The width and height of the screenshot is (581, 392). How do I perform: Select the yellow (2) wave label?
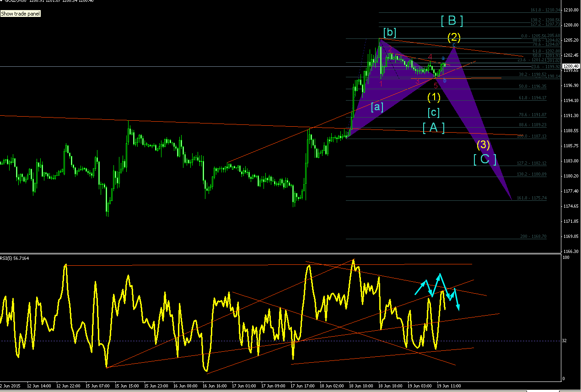point(454,37)
